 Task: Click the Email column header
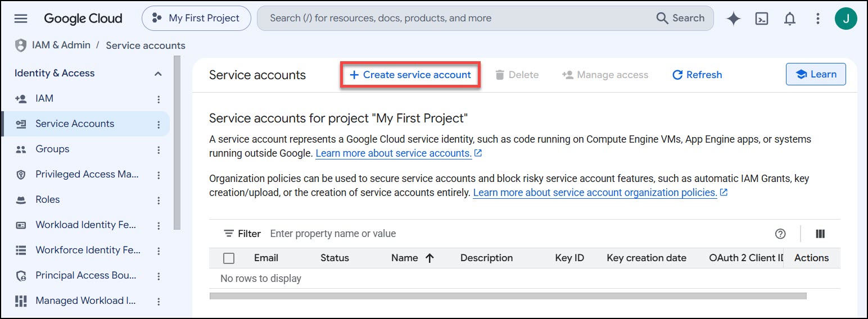point(266,258)
